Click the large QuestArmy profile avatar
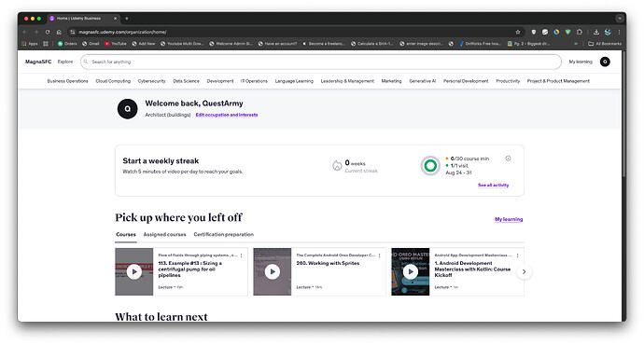 coord(127,109)
